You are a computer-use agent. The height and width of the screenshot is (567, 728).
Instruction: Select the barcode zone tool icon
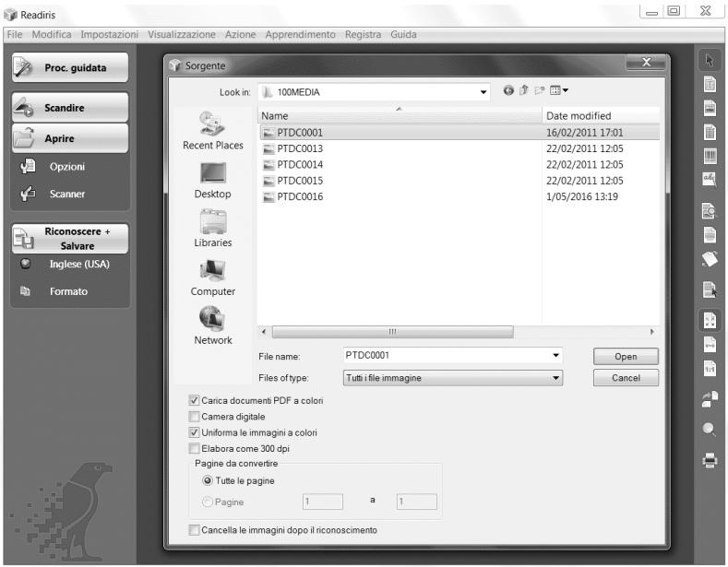710,156
